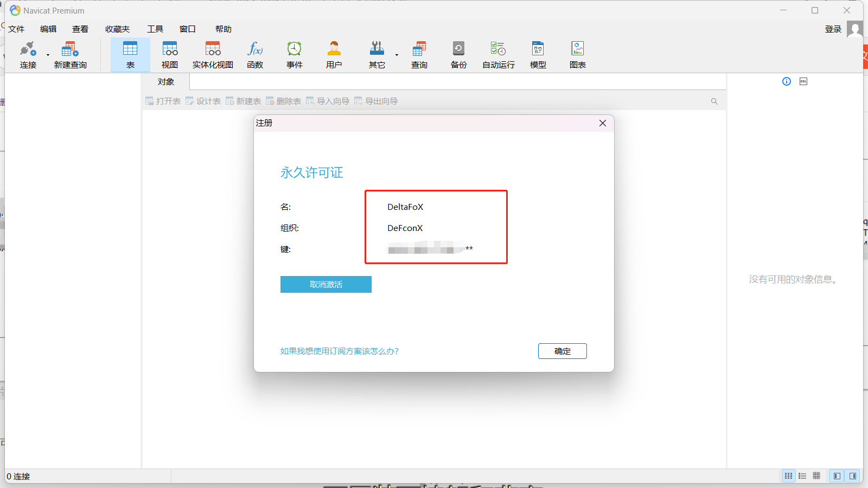This screenshot has height=488, width=868.
Task: Open the 收藏夹 menu
Action: (x=118, y=29)
